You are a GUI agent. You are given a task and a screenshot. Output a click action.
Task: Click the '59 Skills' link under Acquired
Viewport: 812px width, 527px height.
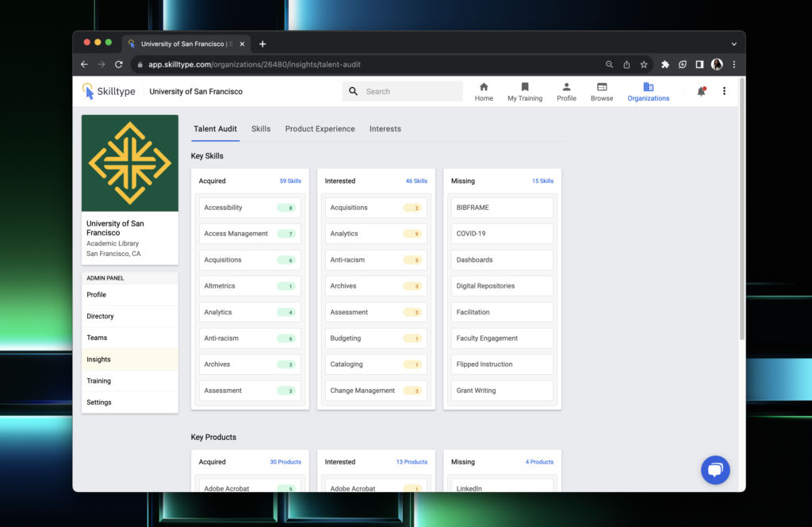point(289,181)
